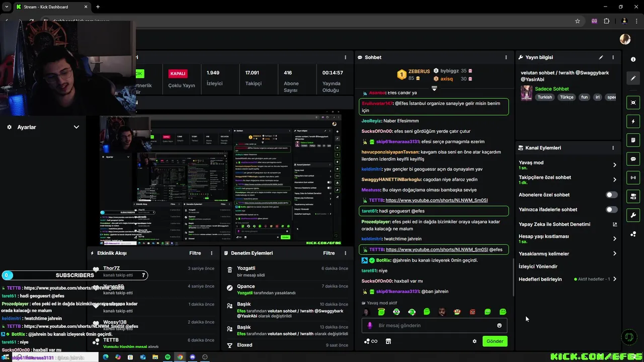
Task: Open the capture frame icon in right sidebar
Action: click(x=633, y=103)
